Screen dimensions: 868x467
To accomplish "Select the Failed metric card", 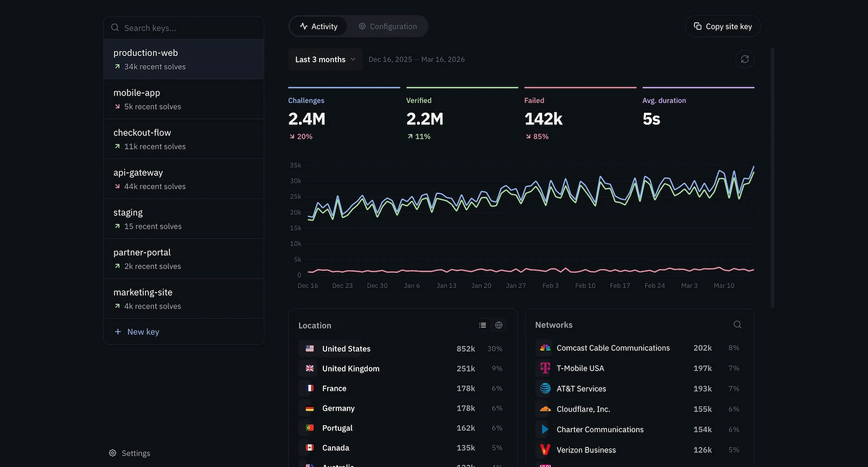I will pos(580,114).
